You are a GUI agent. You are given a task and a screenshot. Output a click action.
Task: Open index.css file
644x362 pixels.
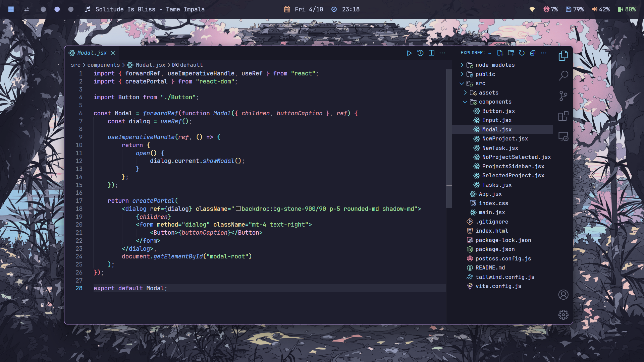coord(502,203)
